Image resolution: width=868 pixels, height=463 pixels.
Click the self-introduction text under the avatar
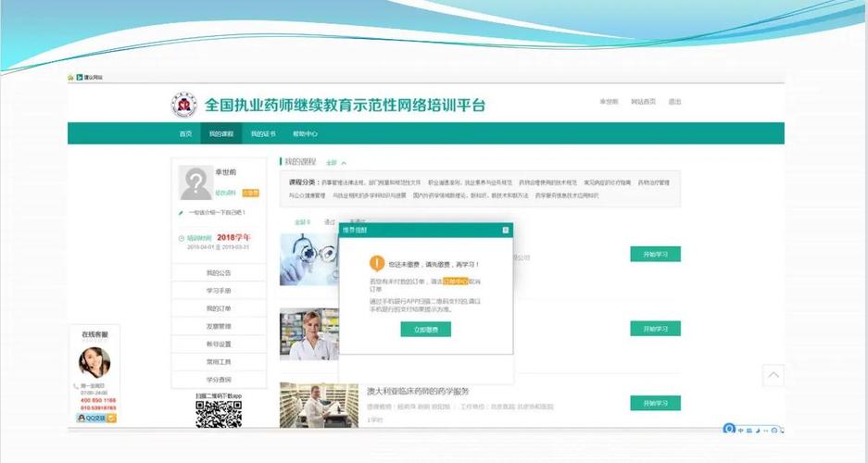point(217,212)
